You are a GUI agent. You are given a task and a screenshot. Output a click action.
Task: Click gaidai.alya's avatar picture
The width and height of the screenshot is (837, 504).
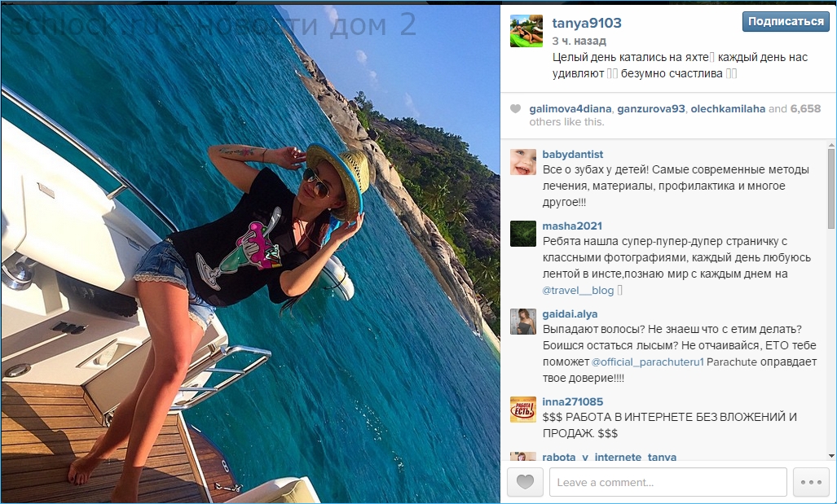pos(523,322)
